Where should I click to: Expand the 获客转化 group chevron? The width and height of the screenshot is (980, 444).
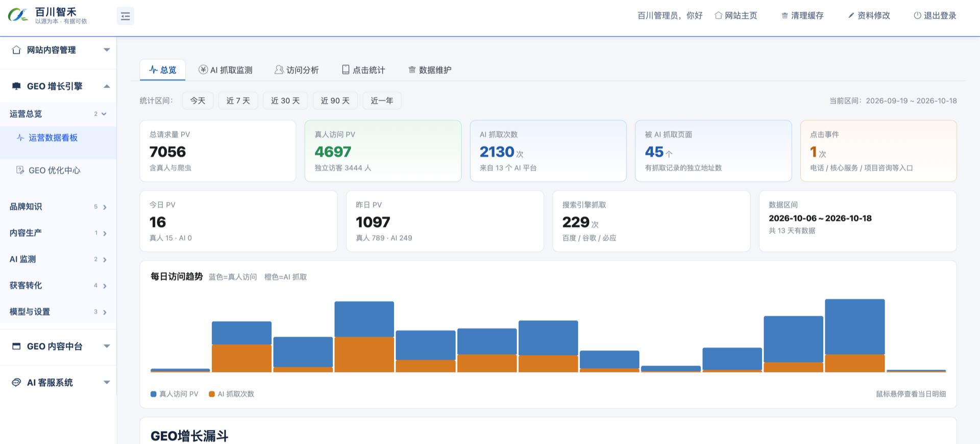(105, 286)
